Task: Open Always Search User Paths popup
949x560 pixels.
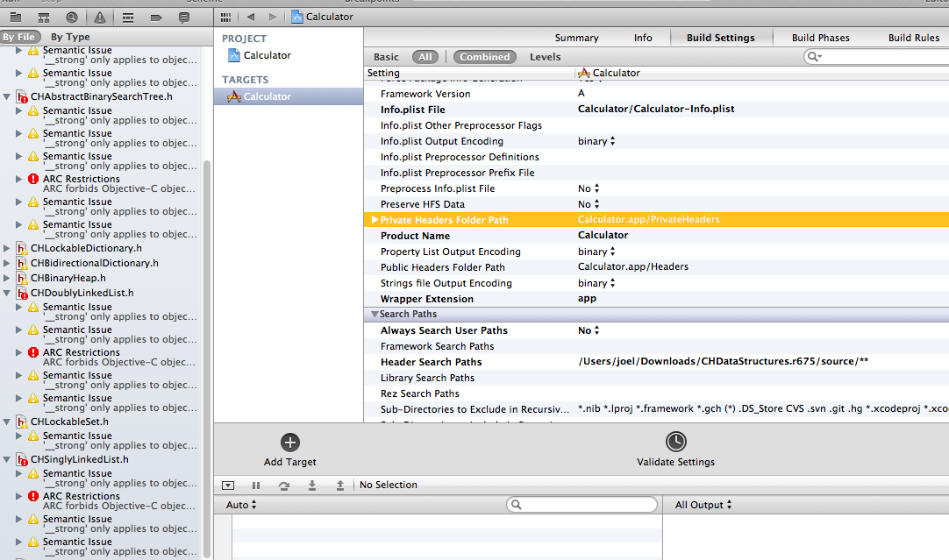Action: pyautogui.click(x=589, y=330)
